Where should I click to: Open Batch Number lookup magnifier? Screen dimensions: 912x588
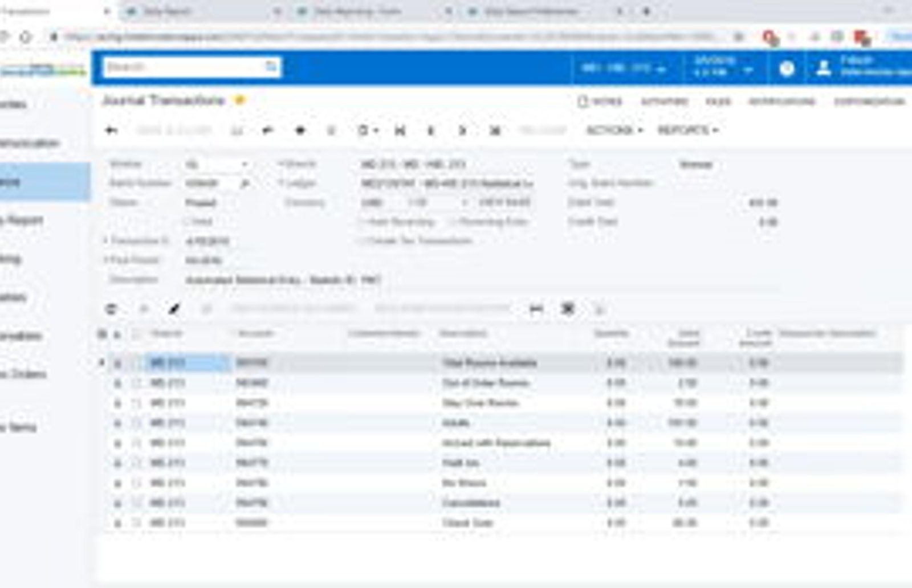(x=245, y=183)
